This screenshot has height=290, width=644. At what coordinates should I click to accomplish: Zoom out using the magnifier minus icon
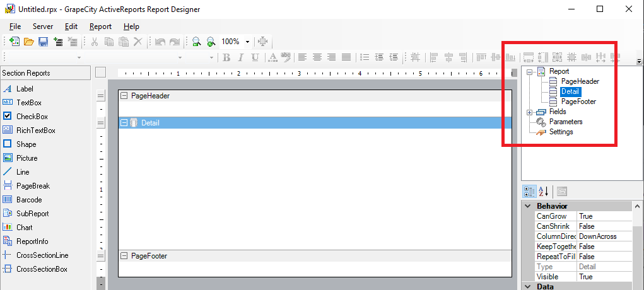click(197, 42)
